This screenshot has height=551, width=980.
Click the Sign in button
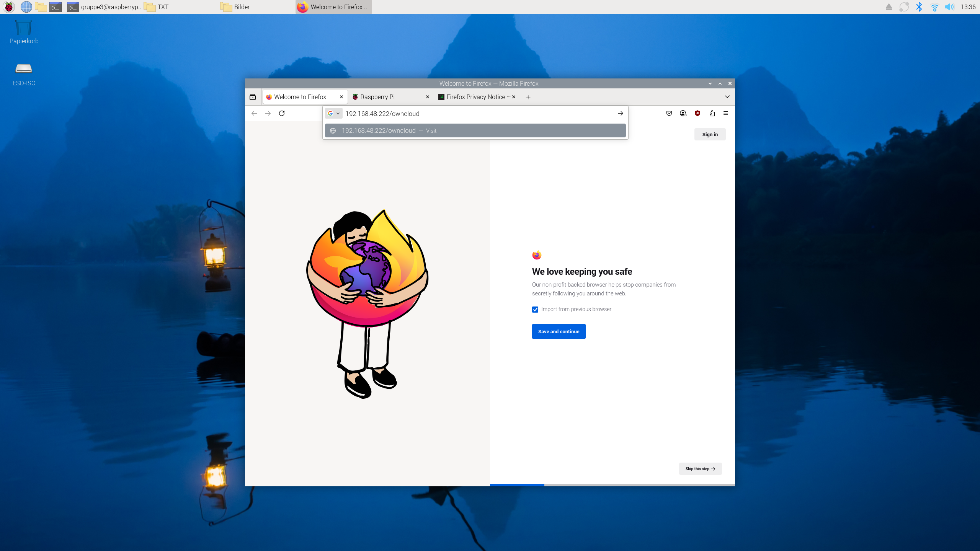[x=710, y=134]
